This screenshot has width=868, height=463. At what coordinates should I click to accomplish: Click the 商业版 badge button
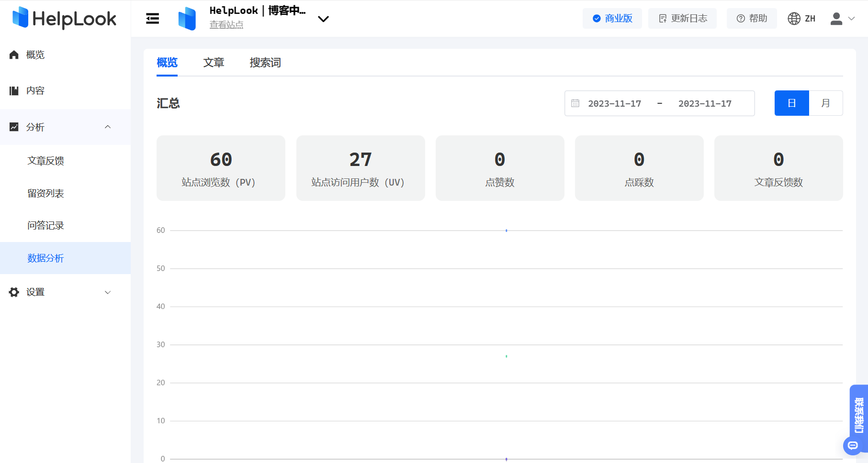[612, 19]
